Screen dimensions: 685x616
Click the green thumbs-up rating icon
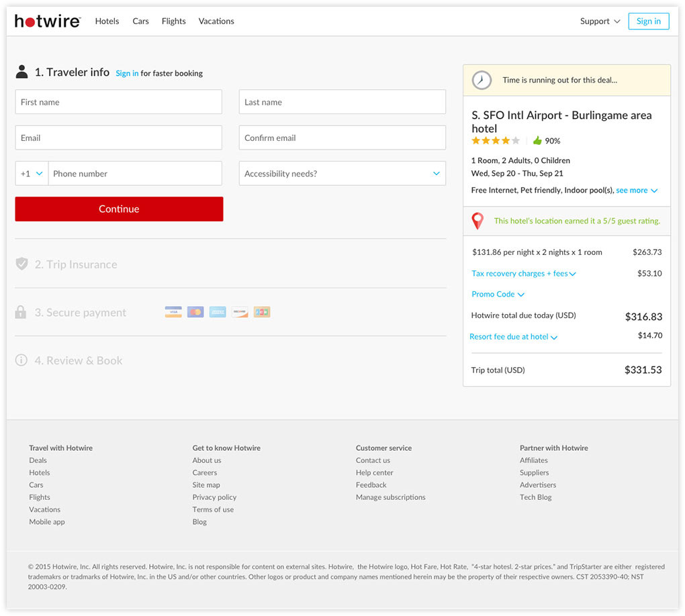click(537, 140)
